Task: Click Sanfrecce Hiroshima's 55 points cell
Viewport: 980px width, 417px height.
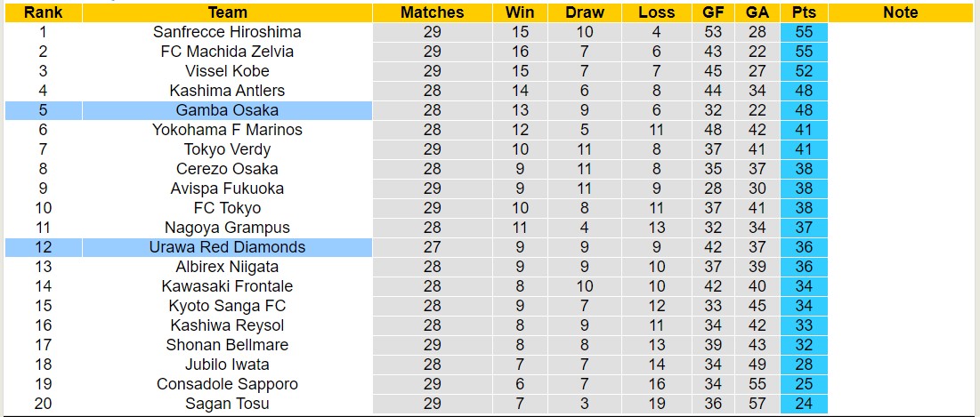Action: click(x=804, y=32)
